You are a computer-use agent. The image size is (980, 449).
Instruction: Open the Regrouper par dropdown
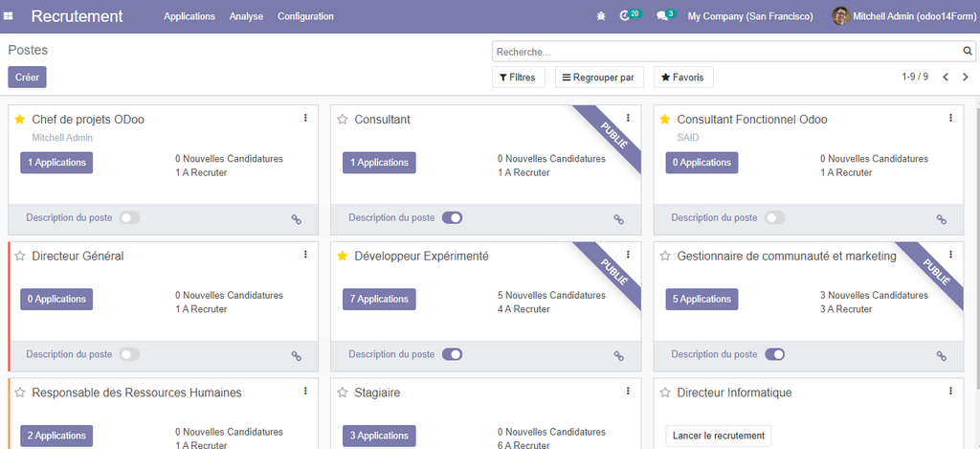[x=599, y=78]
